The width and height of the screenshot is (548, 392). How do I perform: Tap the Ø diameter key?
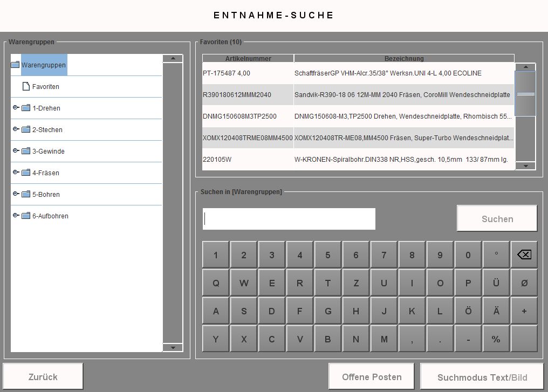pos(524,283)
